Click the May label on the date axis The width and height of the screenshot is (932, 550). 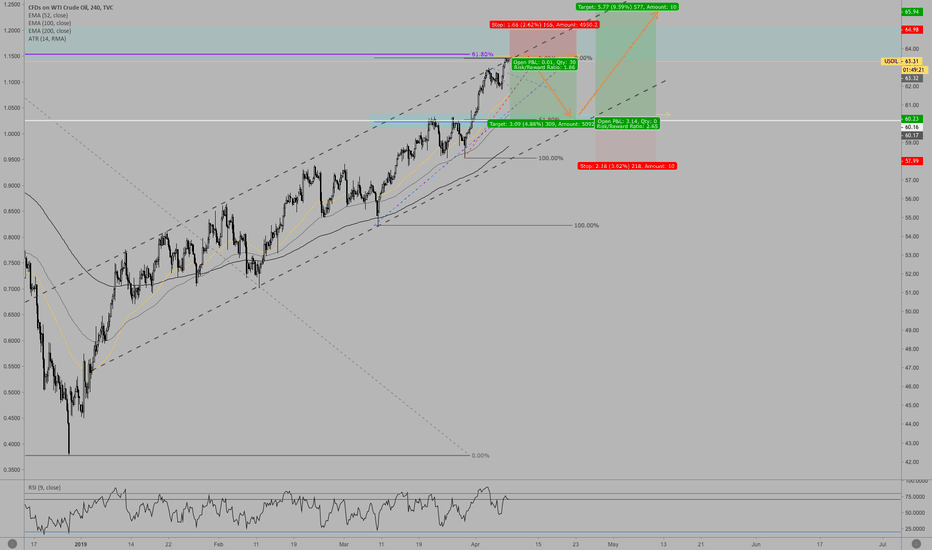[x=613, y=544]
